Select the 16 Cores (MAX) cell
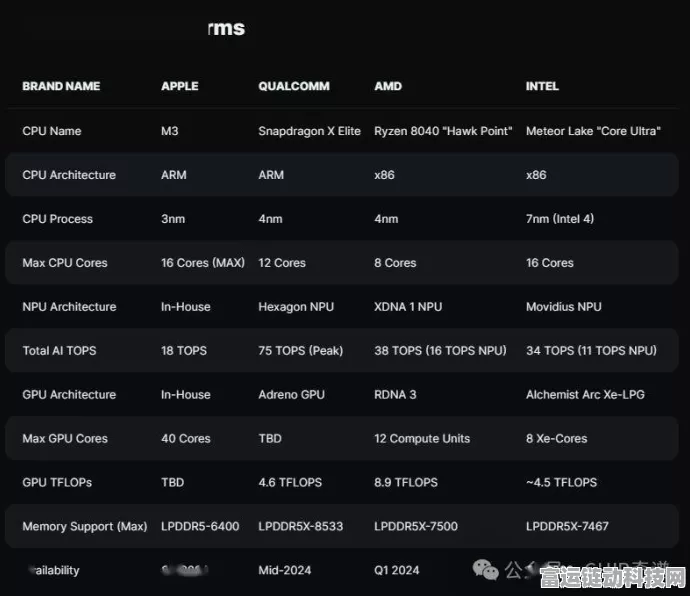Viewport: 690px width, 596px height. coord(203,263)
